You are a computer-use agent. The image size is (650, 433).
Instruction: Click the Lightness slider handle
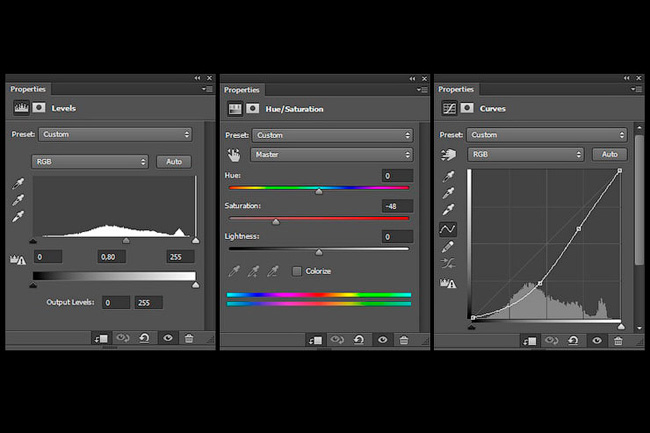(x=319, y=252)
